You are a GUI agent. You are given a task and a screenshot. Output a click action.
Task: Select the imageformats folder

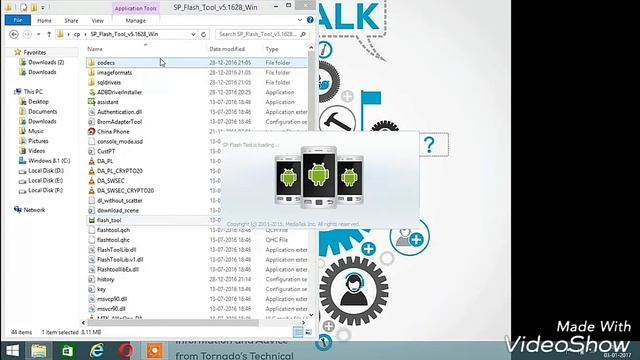[x=114, y=73]
